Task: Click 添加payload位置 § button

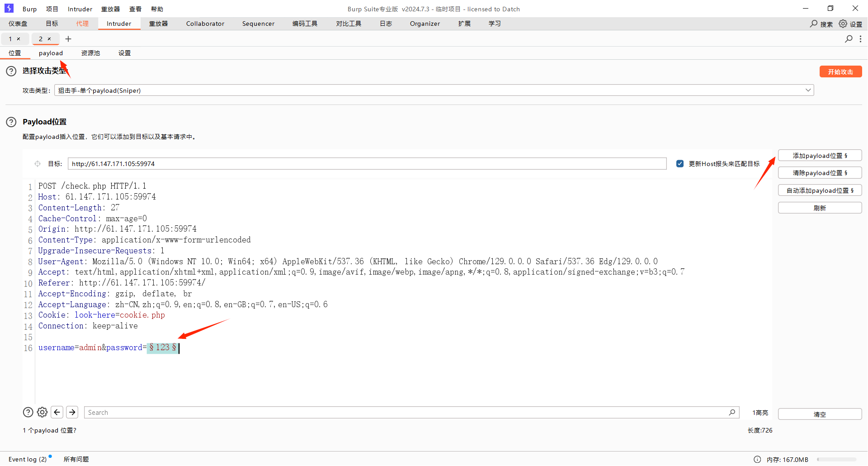Action: click(x=820, y=156)
